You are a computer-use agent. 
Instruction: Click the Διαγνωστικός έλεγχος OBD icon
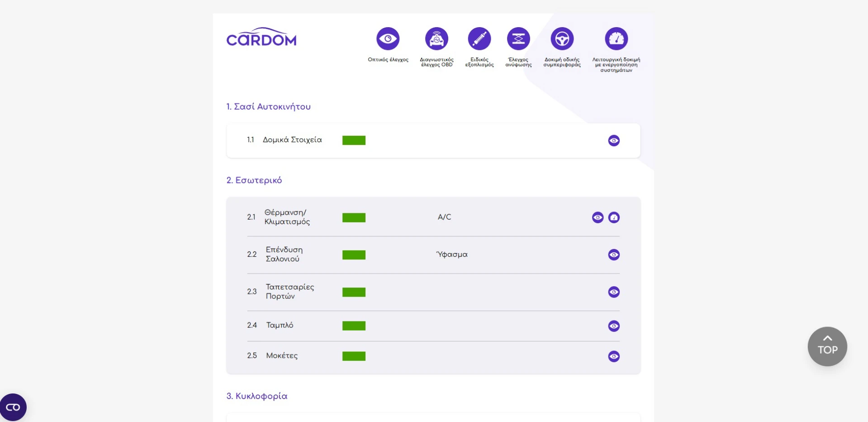[x=436, y=39]
